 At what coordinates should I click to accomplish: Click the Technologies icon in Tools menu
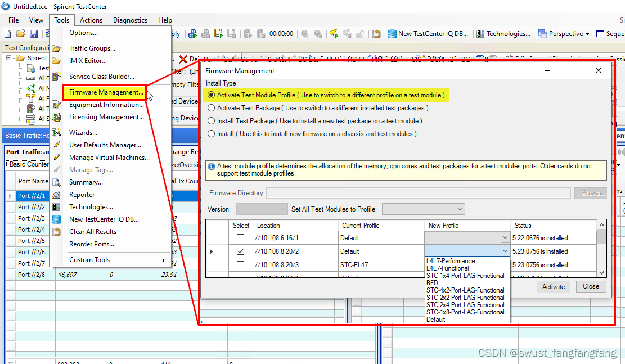tap(56, 207)
